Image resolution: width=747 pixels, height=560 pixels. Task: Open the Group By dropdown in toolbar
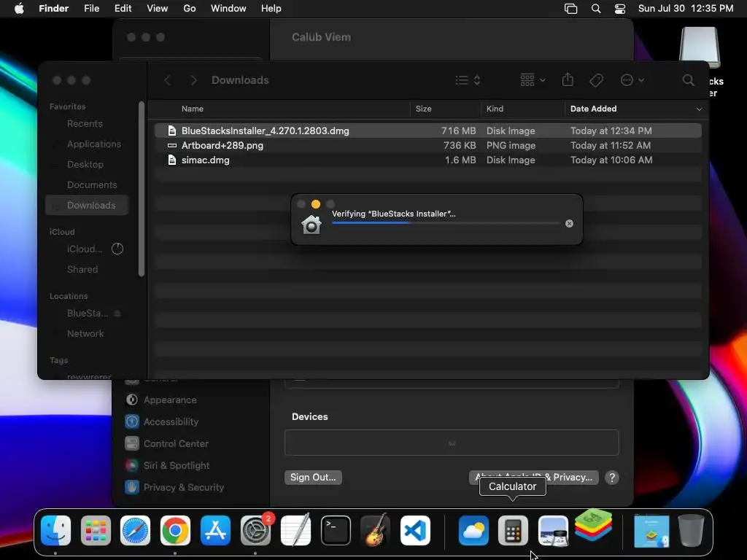[x=533, y=80]
